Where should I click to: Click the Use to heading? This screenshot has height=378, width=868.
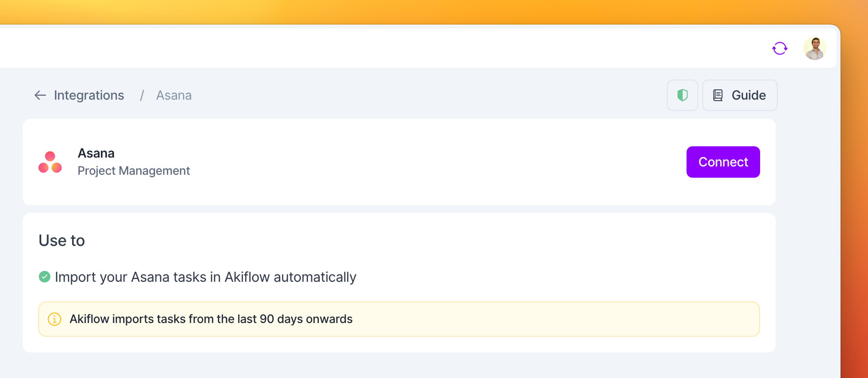pos(62,241)
